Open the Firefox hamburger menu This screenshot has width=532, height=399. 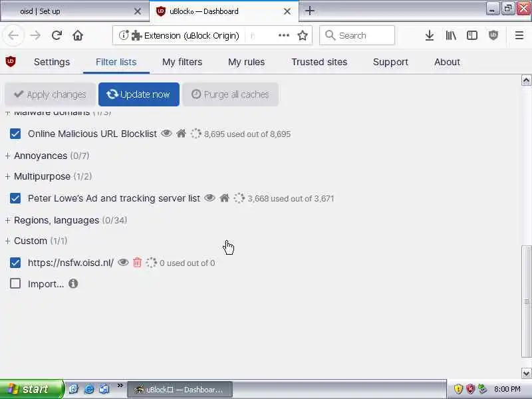pyautogui.click(x=519, y=35)
